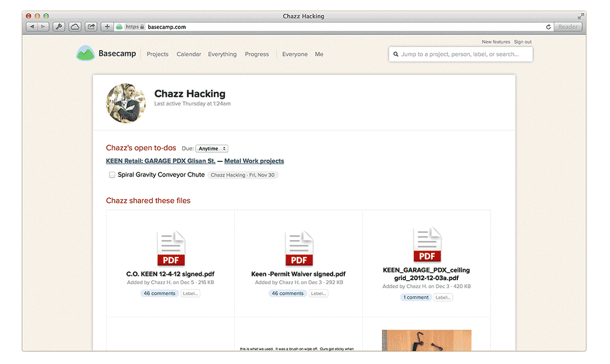
Task: Open the Progress nav item
Action: [257, 54]
